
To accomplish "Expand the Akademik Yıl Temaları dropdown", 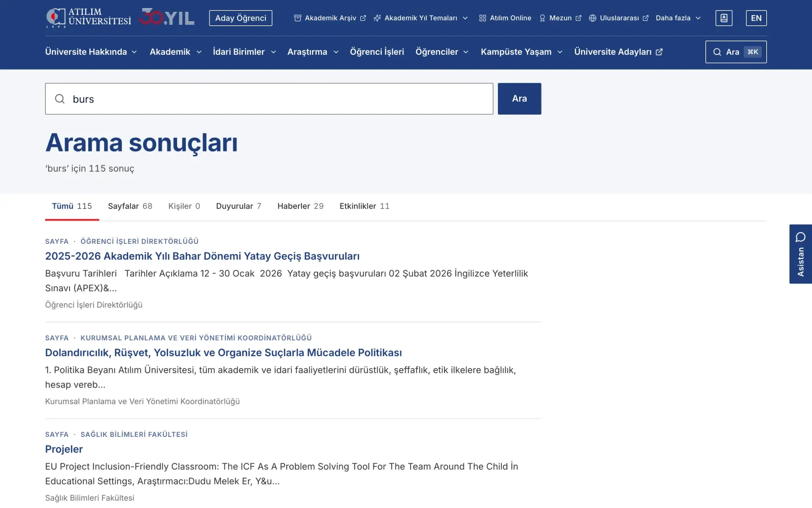I will coord(421,18).
